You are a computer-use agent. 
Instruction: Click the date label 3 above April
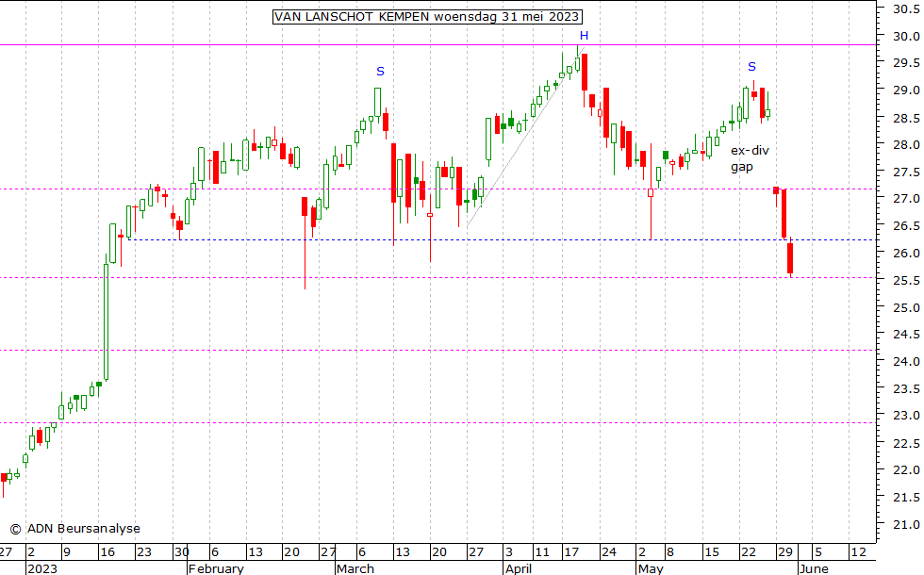coord(509,552)
